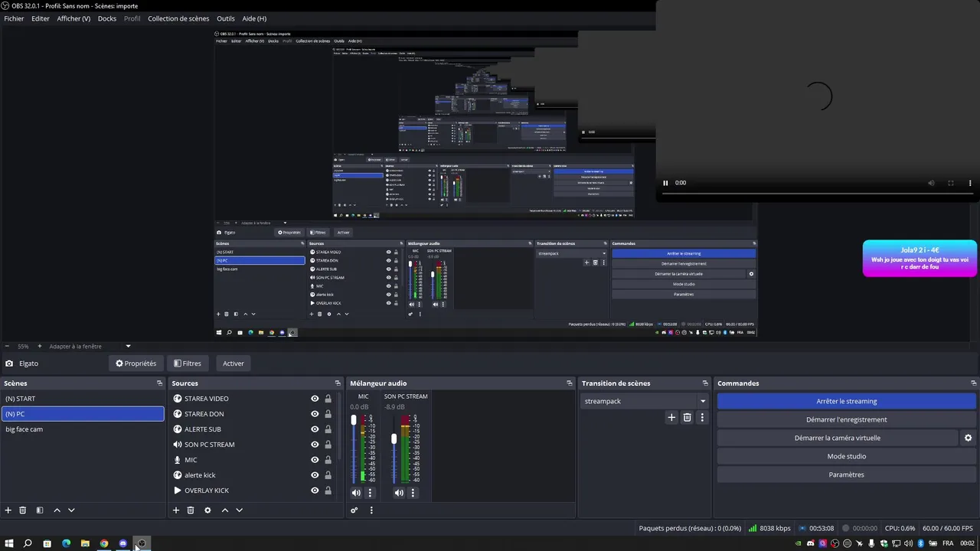Pop out the Scènes dock
This screenshot has width=980, height=551.
(159, 383)
